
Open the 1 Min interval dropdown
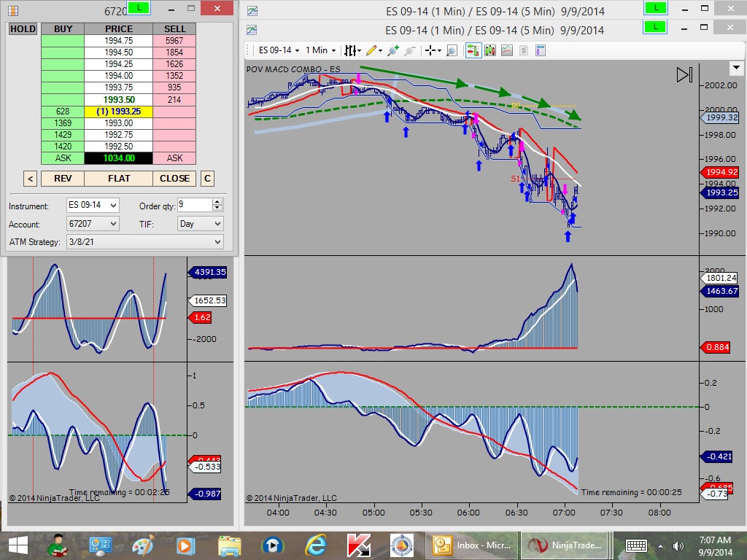[320, 50]
